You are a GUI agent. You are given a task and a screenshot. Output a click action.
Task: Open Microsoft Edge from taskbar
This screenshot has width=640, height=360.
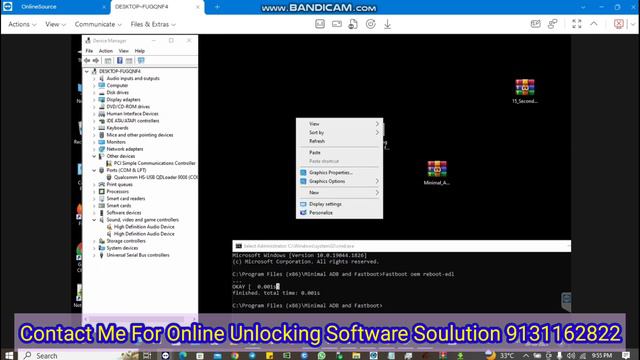point(182,356)
